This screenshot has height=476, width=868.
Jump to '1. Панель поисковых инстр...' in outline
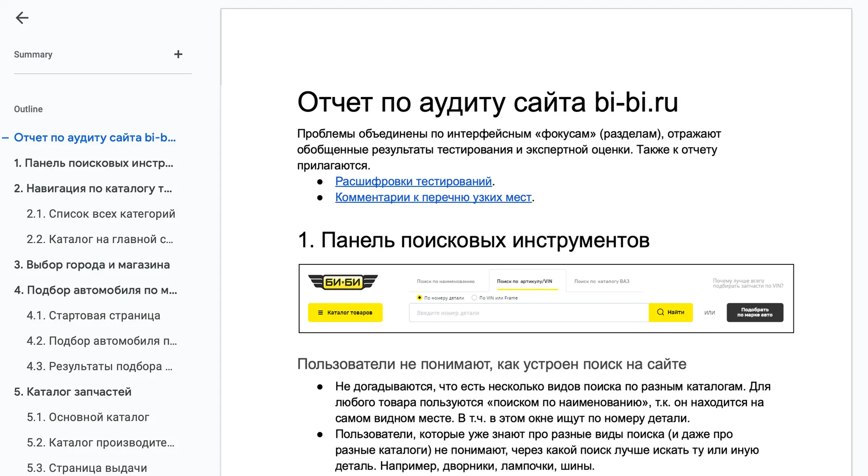[x=93, y=163]
